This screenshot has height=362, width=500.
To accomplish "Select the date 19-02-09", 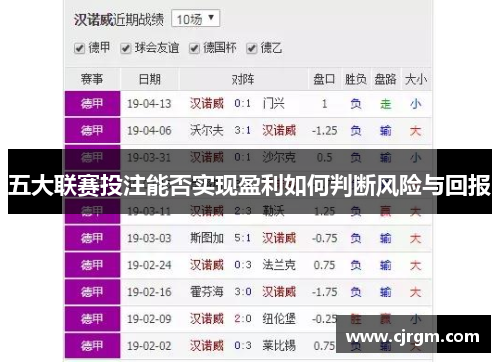I will [x=149, y=319].
